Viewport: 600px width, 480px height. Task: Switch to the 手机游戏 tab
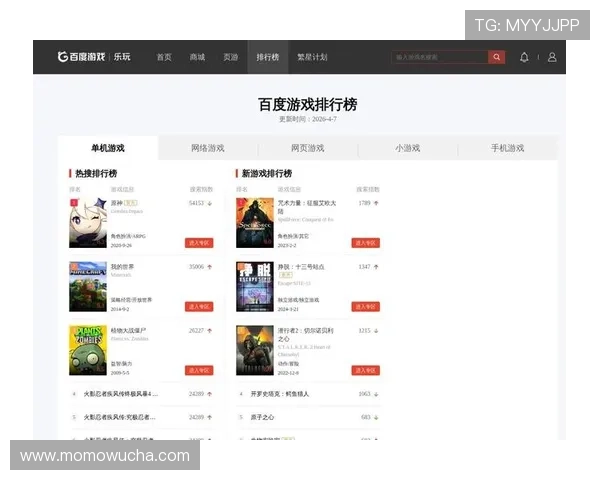click(507, 148)
